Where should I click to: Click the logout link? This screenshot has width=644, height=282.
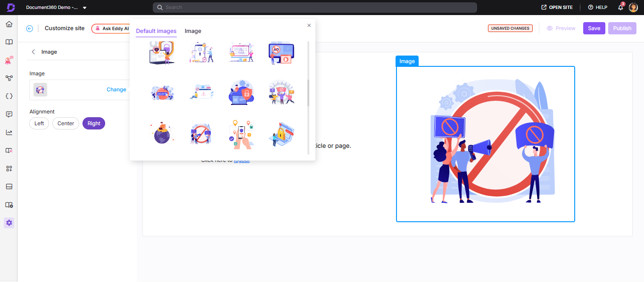point(242,160)
